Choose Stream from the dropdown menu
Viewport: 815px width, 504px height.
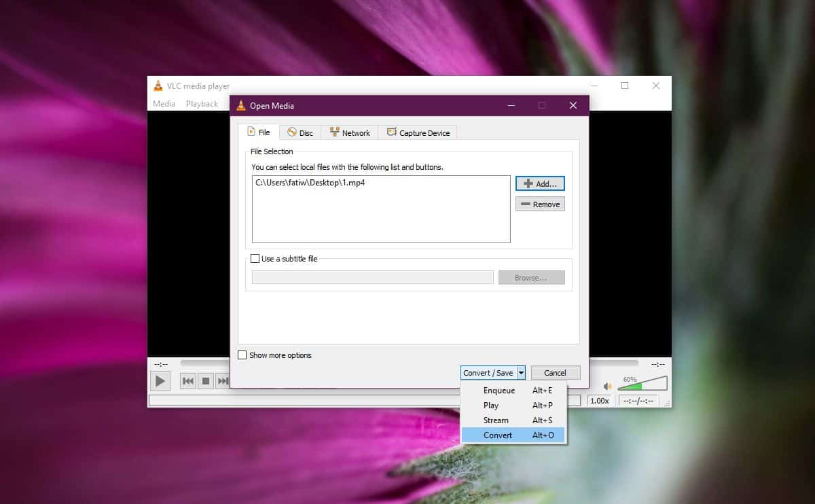pyautogui.click(x=513, y=420)
